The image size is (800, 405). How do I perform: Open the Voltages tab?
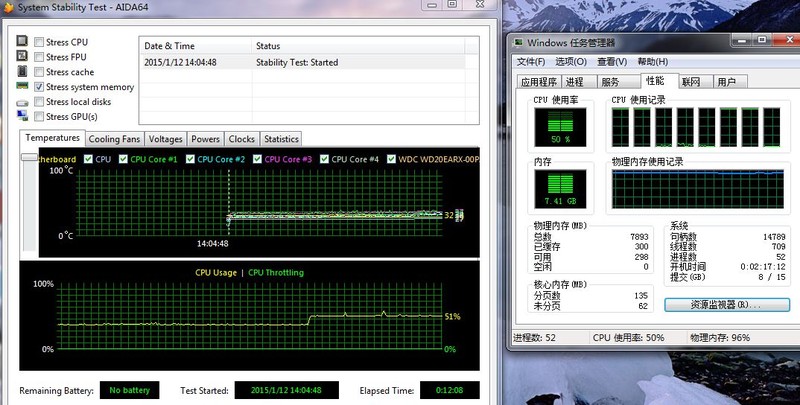click(x=165, y=139)
